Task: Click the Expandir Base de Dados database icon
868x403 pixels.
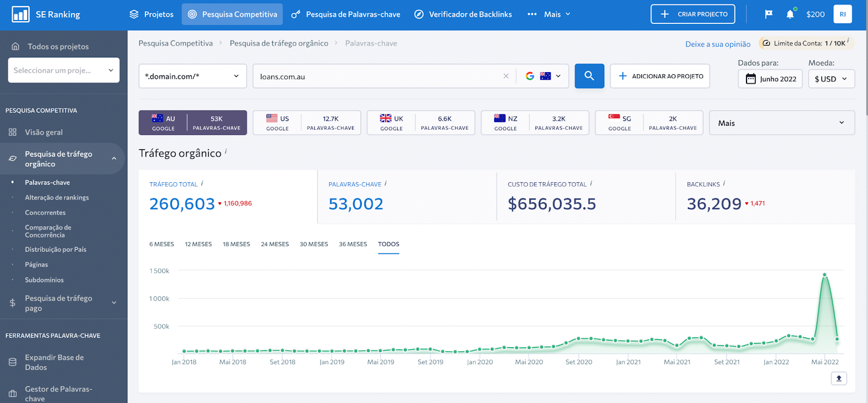Action: [x=12, y=362]
